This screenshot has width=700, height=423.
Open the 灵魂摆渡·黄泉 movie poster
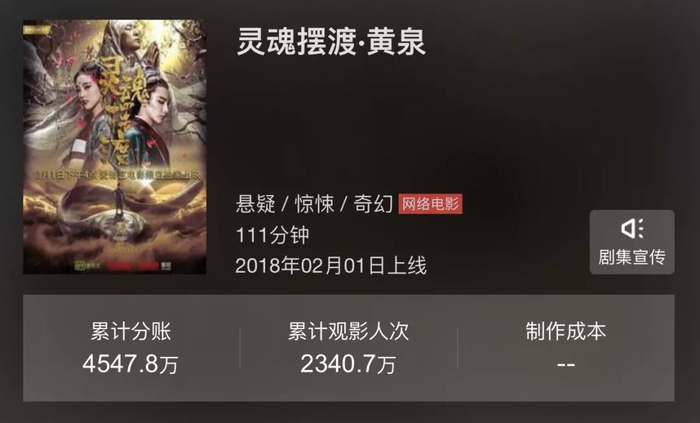click(115, 147)
